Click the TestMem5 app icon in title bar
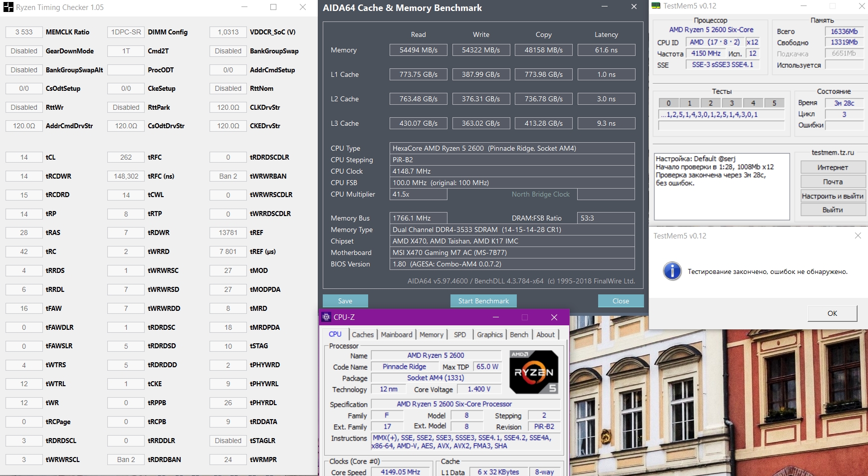 click(x=656, y=6)
